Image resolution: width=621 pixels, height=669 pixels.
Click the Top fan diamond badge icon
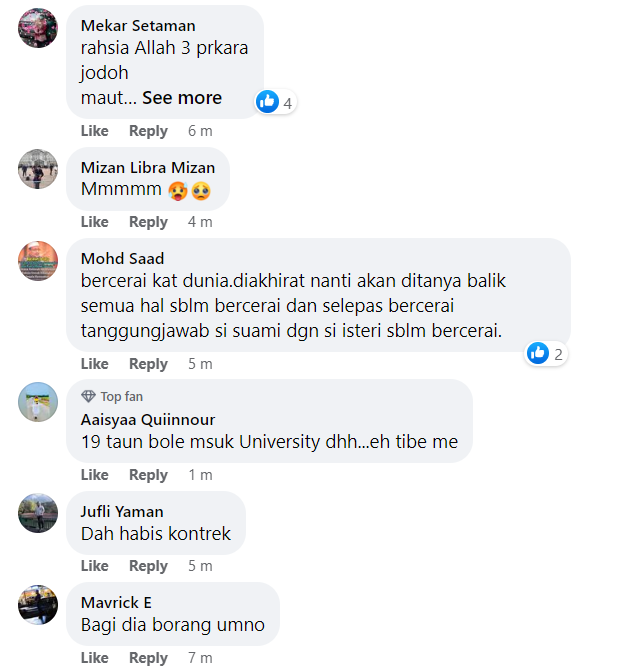coord(88,396)
